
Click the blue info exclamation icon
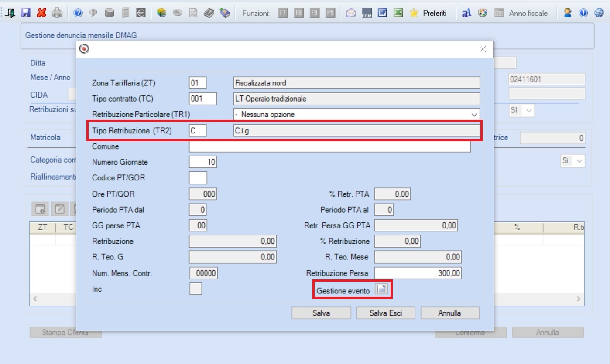click(x=583, y=13)
